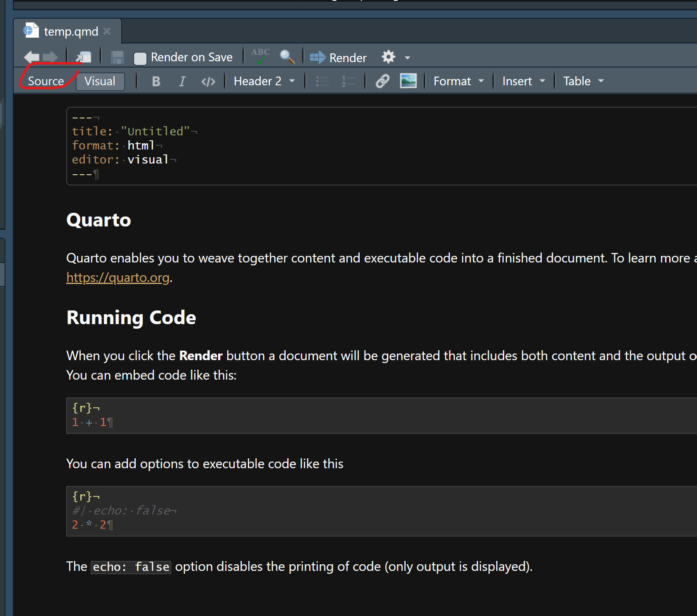Click the inline echo: false code text
Screen dimensions: 697x616
[131, 567]
